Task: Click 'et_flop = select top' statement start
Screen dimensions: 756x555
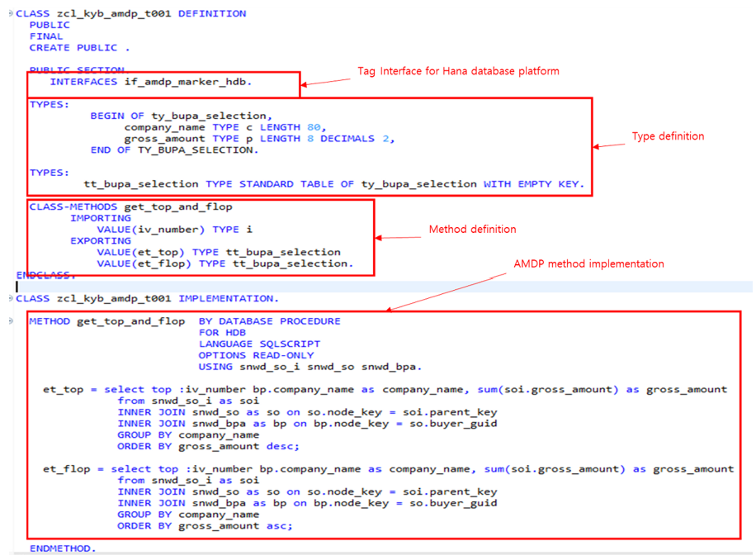Action: [x=111, y=469]
